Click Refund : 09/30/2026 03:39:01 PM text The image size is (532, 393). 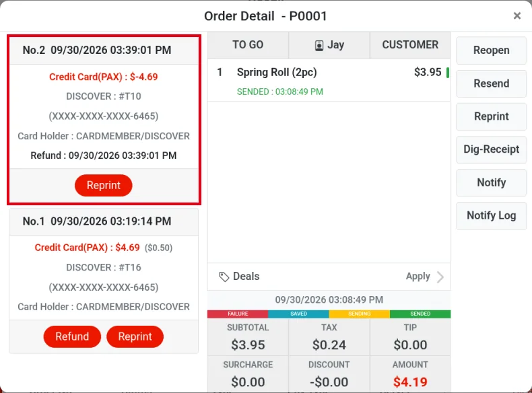coord(104,155)
